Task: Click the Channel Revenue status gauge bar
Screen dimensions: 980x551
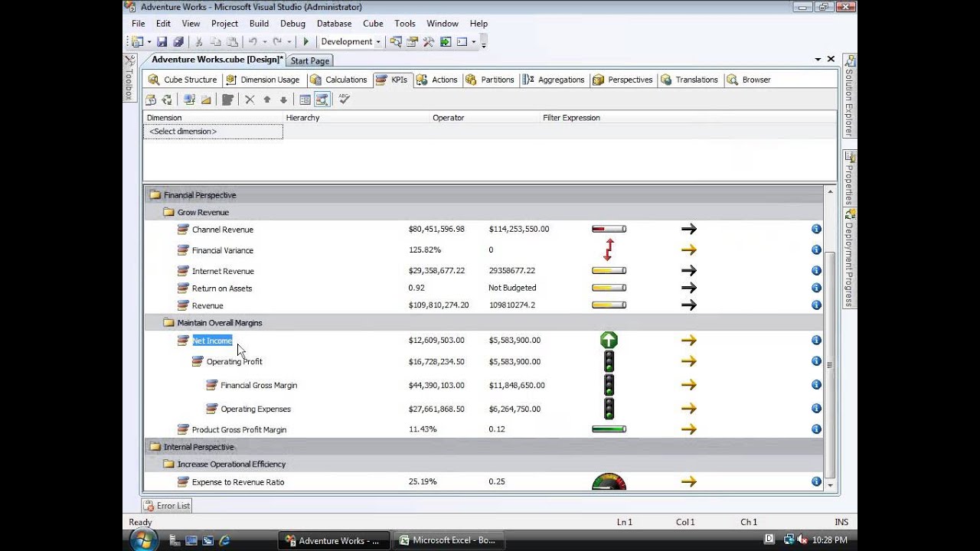Action: click(609, 229)
